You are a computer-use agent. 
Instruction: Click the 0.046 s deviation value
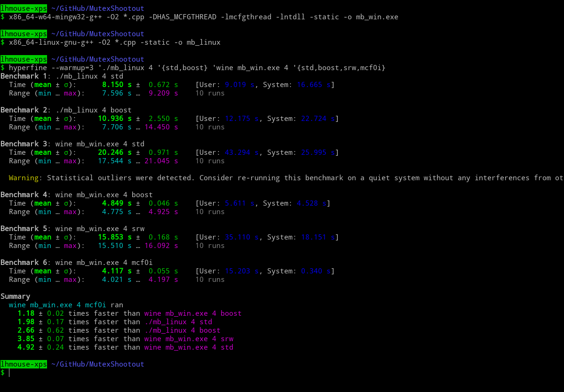click(163, 203)
